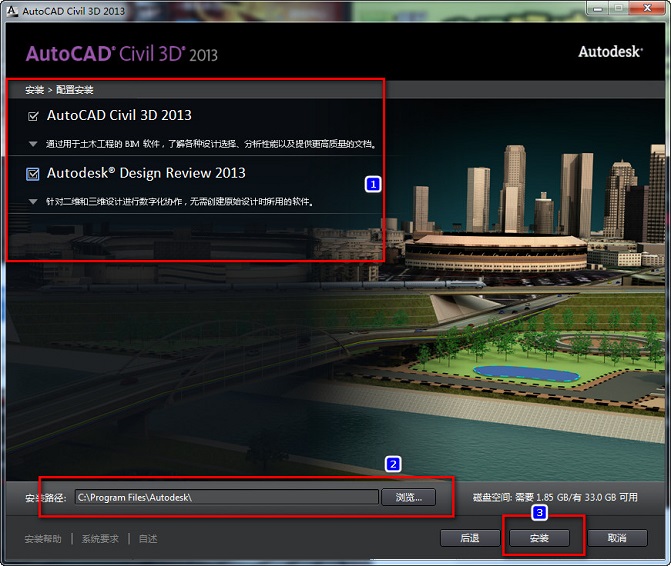The image size is (671, 566).
Task: Click the 磁盘空间 disk space text
Action: point(555,497)
